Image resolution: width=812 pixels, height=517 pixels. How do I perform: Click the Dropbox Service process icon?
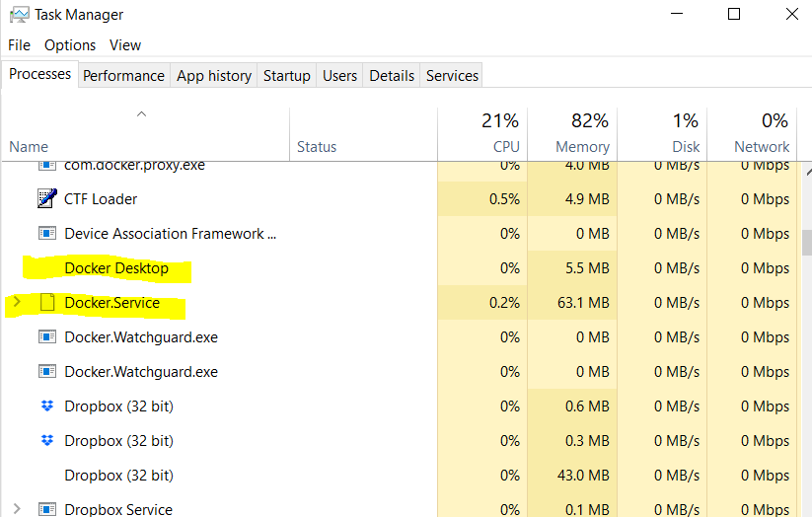(47, 509)
